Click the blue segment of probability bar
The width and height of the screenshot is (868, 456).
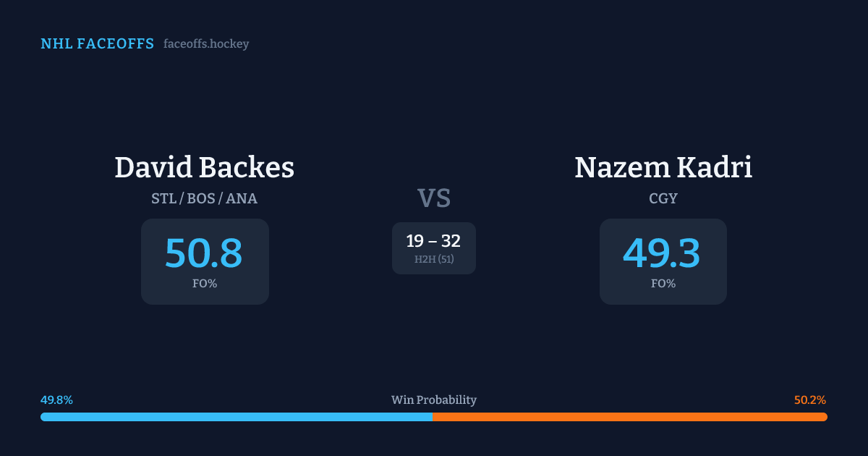pos(236,417)
